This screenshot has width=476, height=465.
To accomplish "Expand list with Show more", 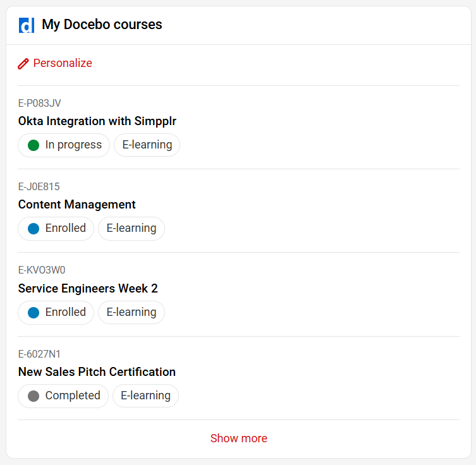I will pyautogui.click(x=238, y=438).
